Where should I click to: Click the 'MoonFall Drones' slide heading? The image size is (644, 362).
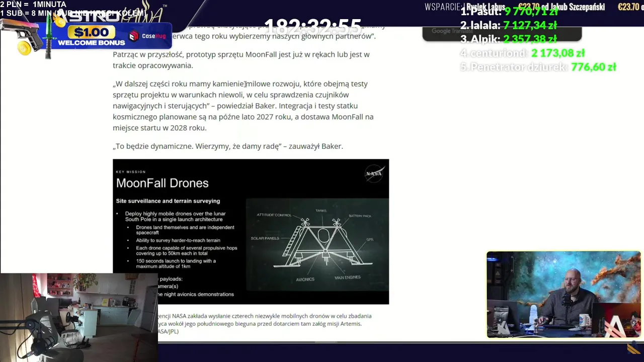click(x=162, y=183)
